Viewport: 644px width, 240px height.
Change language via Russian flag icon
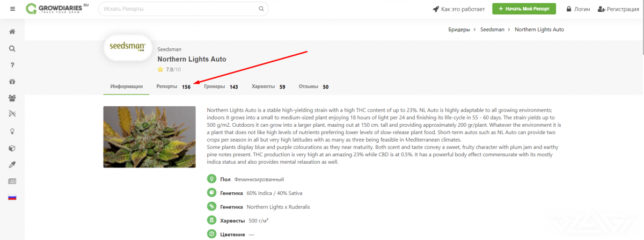[12, 198]
